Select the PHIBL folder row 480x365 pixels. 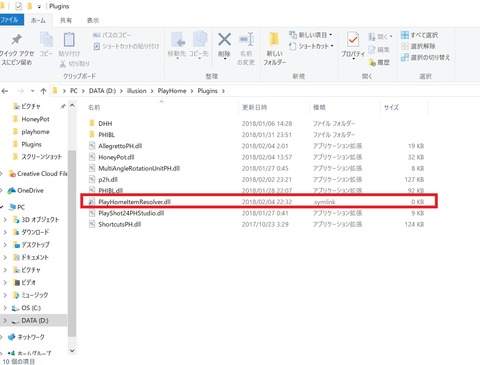[x=257, y=135]
